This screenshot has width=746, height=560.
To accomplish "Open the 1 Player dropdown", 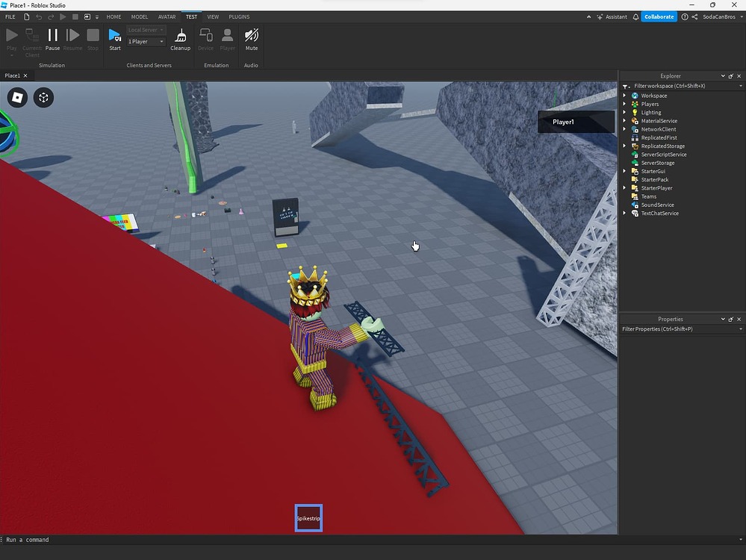I will pyautogui.click(x=145, y=41).
